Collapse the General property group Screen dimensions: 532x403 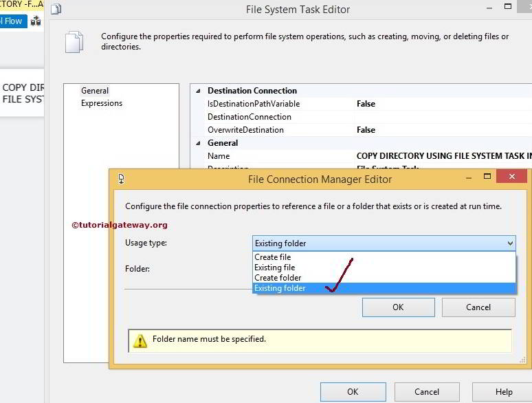coord(199,143)
